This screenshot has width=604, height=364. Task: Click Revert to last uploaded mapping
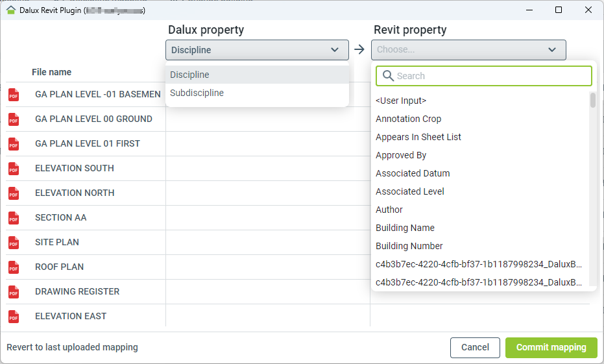tap(72, 348)
